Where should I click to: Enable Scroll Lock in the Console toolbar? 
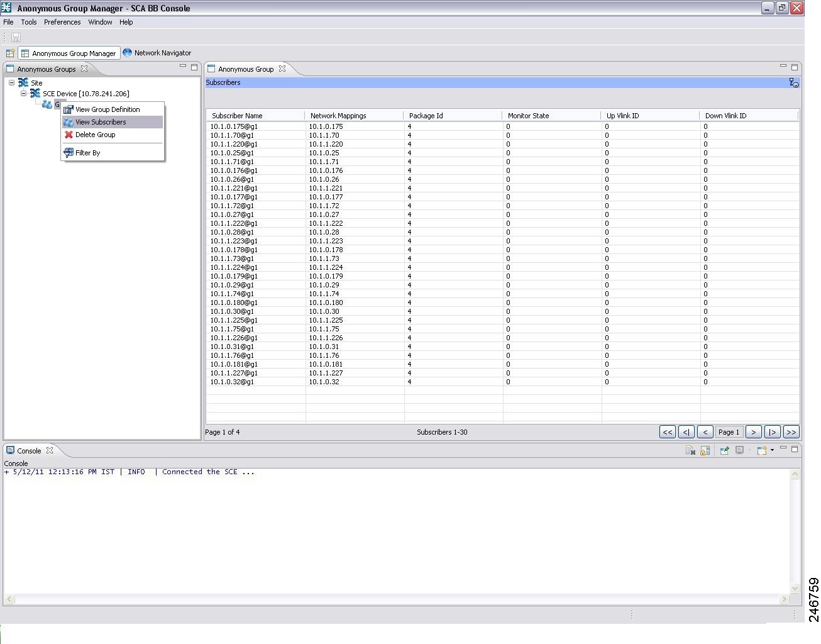tap(705, 450)
